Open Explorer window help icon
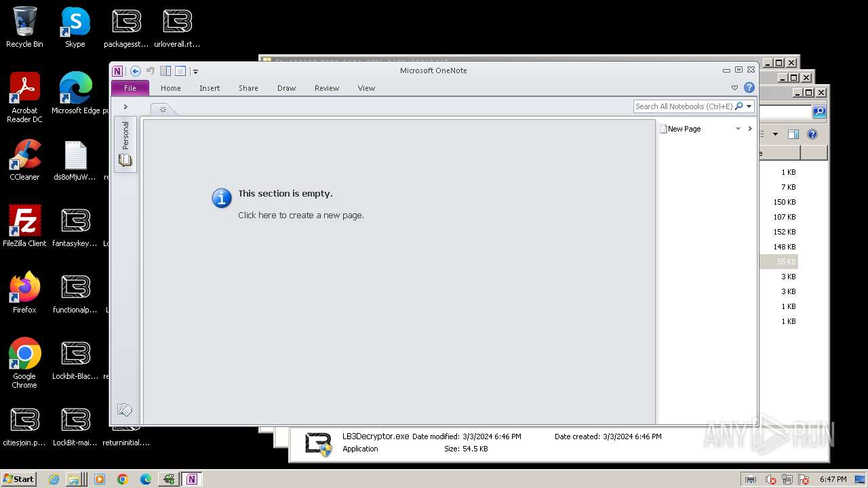This screenshot has height=488, width=868. tap(812, 134)
